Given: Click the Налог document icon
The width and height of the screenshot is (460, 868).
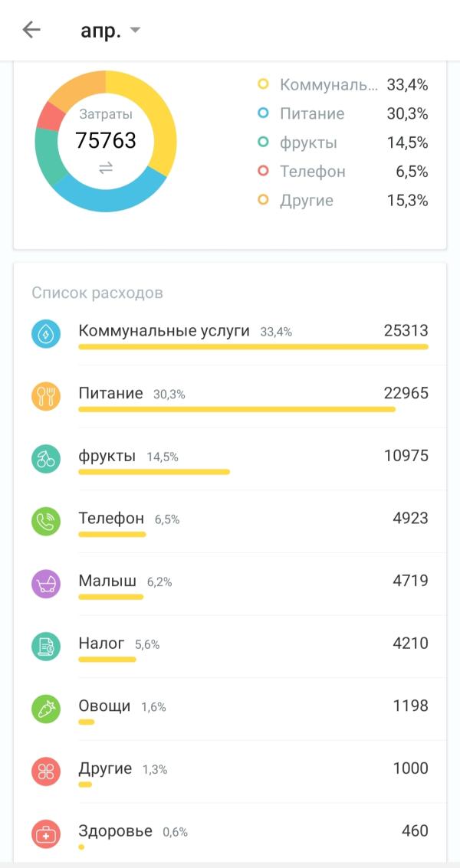Looking at the screenshot, I should pos(46,647).
